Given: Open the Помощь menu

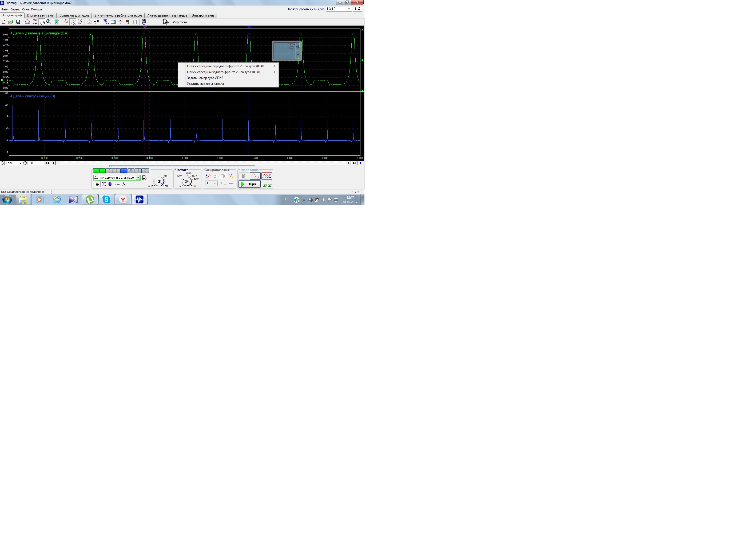Looking at the screenshot, I should pos(37,9).
